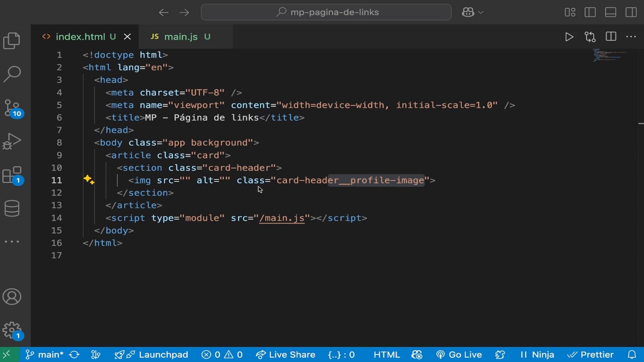
Task: Open the Run and Debug view
Action: tap(12, 141)
